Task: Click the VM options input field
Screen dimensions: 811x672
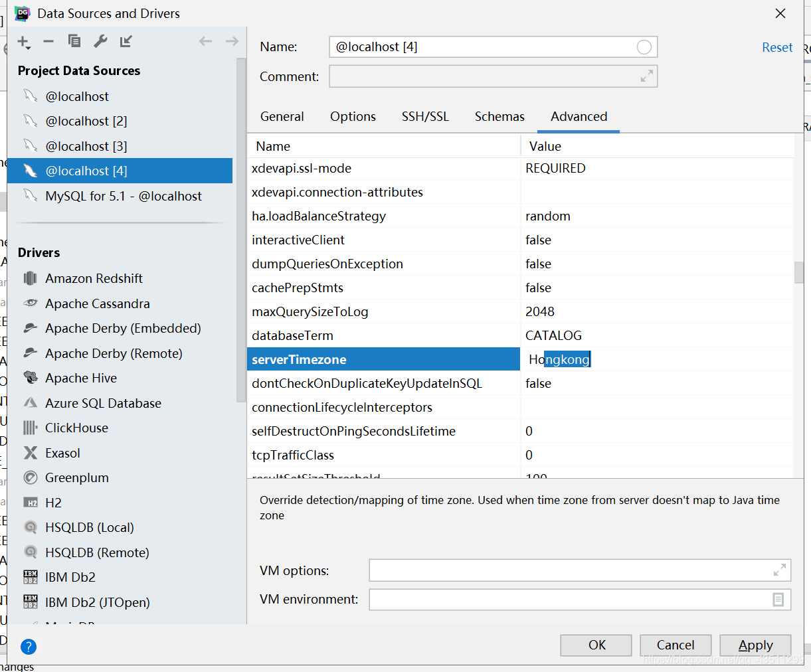Action: 580,570
